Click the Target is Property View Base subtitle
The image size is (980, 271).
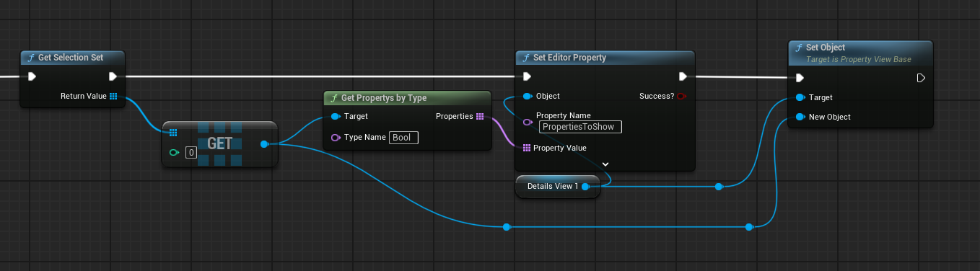pos(859,59)
